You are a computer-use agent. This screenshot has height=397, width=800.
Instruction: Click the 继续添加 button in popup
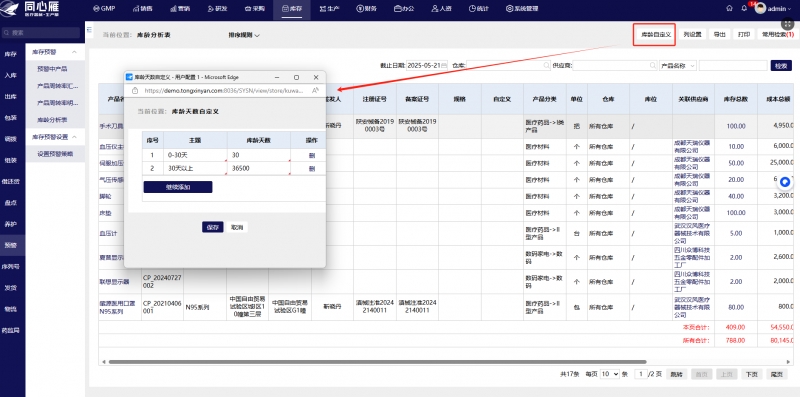(x=178, y=187)
